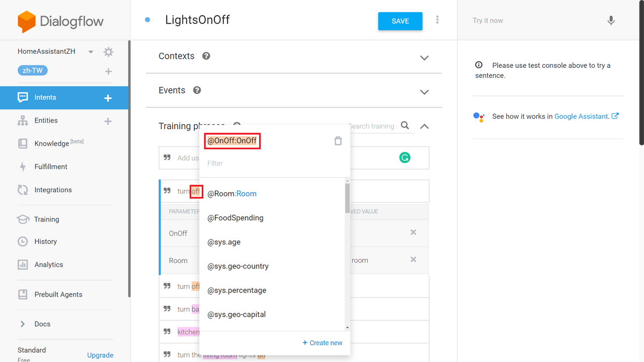
Task: Select the zh-TW language chip
Action: 33,70
